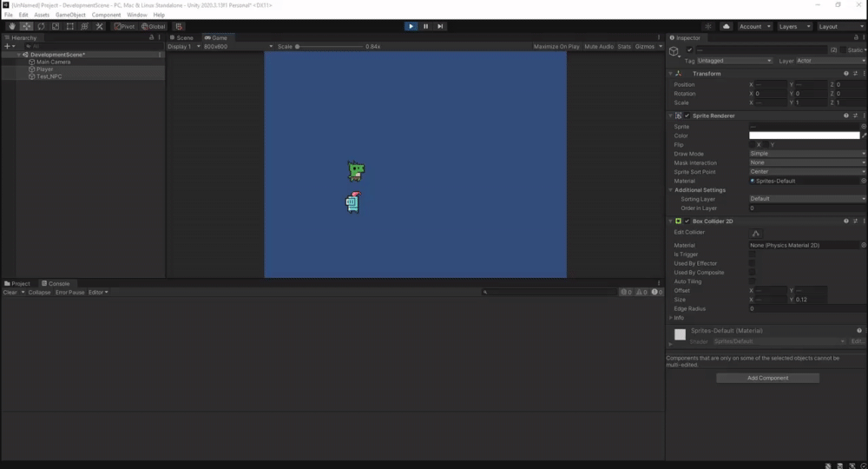Toggle Maximize On Play
Image resolution: width=868 pixels, height=469 pixels.
556,47
